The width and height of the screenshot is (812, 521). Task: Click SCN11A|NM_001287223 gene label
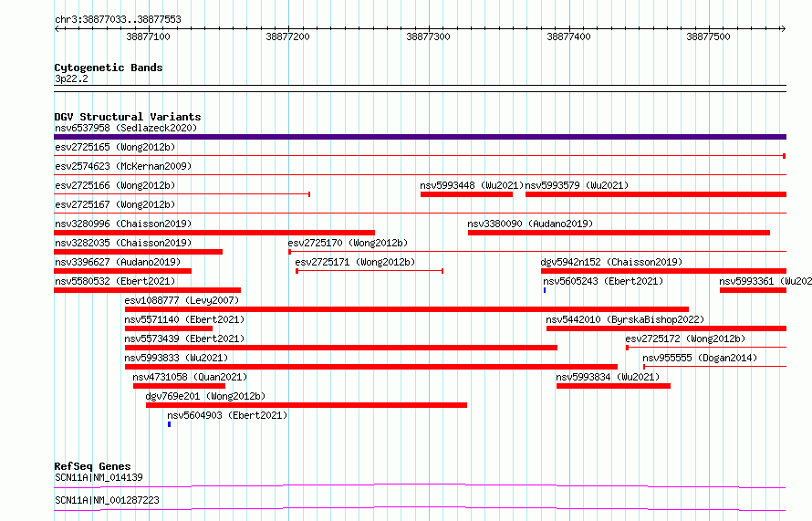click(107, 500)
